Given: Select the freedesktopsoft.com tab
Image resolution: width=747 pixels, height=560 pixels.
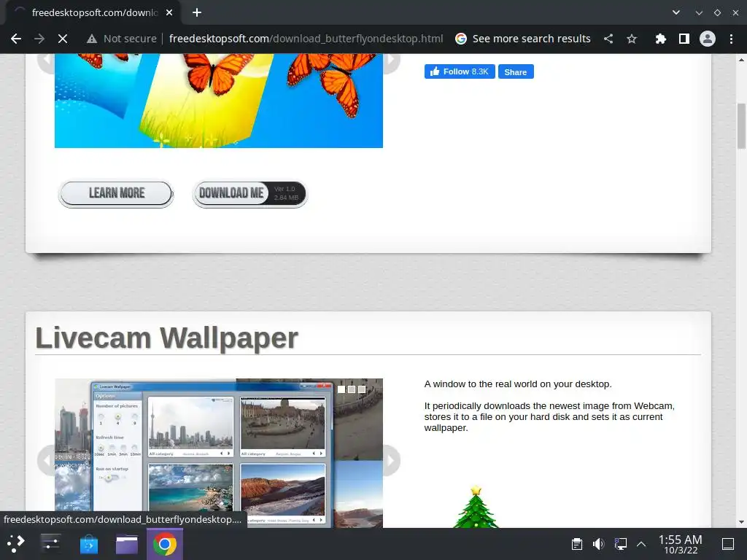Looking at the screenshot, I should pyautogui.click(x=93, y=12).
